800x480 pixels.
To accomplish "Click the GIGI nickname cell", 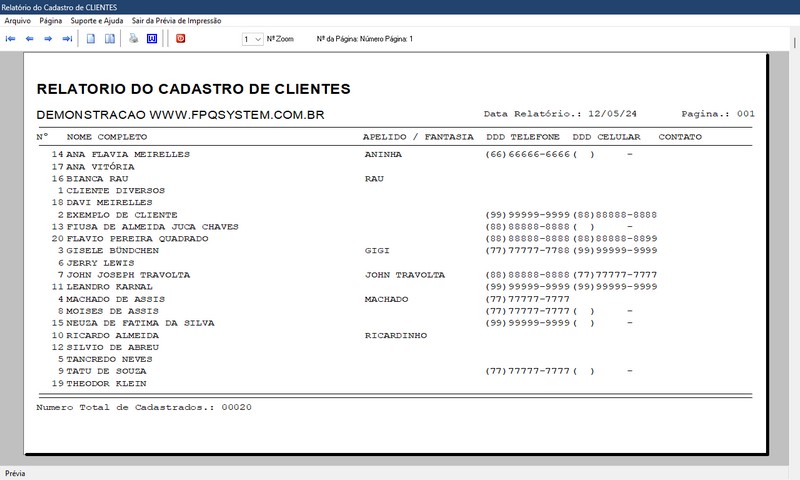I will [377, 250].
